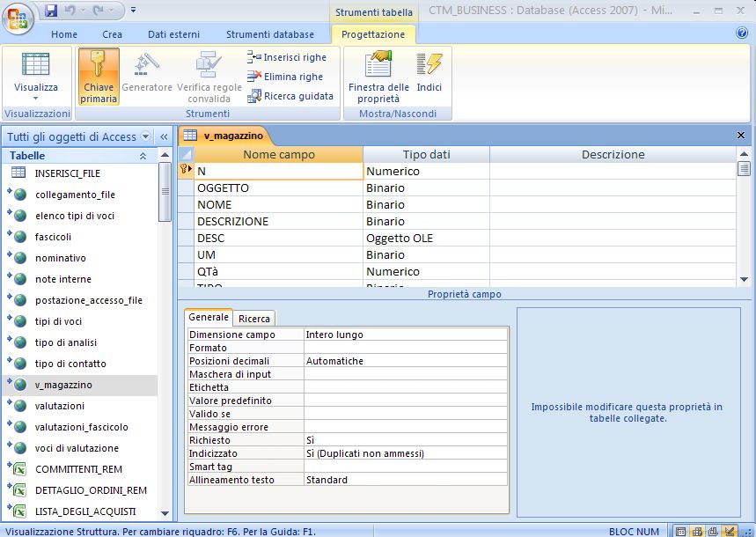Click the QTà field name cell
Screen dimensions: 756x537
pyautogui.click(x=279, y=272)
